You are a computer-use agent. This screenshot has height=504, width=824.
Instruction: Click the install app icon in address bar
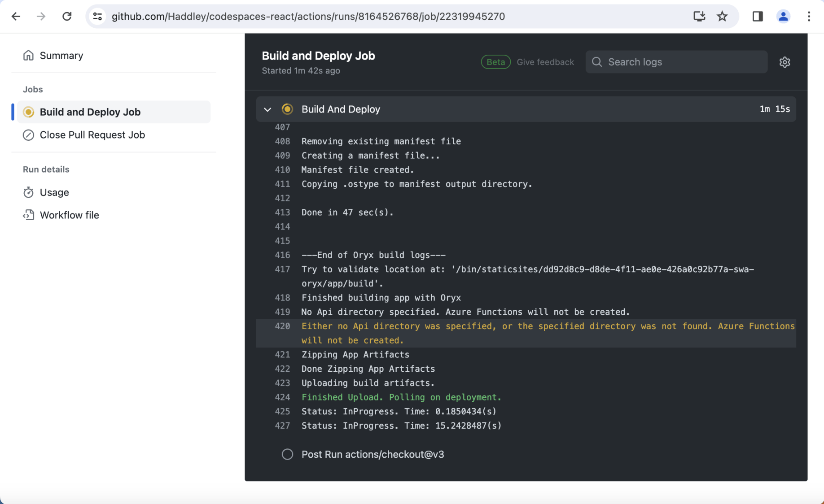699,17
